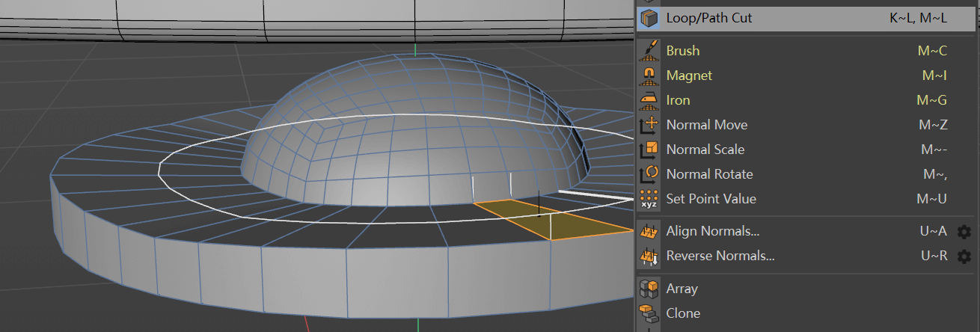This screenshot has width=980, height=332.
Task: Click the Align Normals icon
Action: click(x=649, y=231)
